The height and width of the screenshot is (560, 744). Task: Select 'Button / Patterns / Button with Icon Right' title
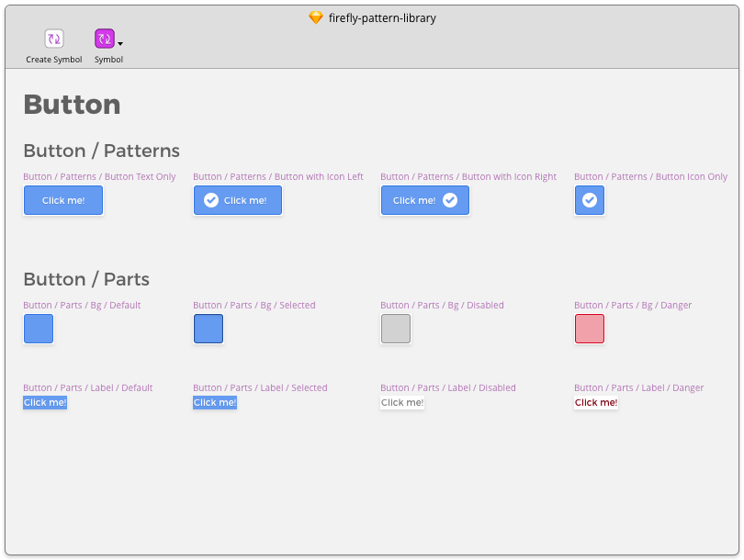tap(468, 176)
